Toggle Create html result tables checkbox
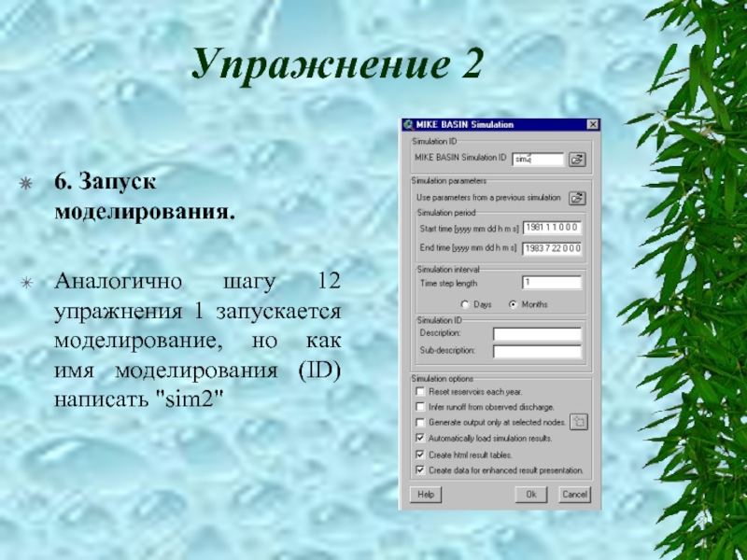Viewport: 747px width, 560px height. coord(419,455)
